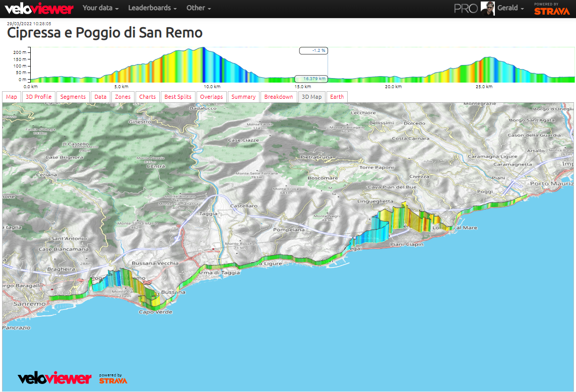Click the 25.0 km axis label on the profile
Image resolution: width=576 pixels, height=392 pixels.
pos(484,87)
